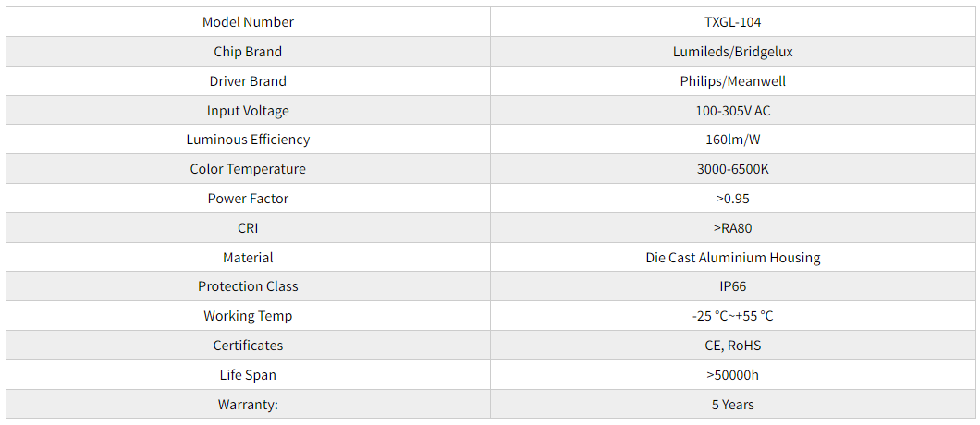
Task: Click the Color Temperature label
Action: click(x=248, y=169)
